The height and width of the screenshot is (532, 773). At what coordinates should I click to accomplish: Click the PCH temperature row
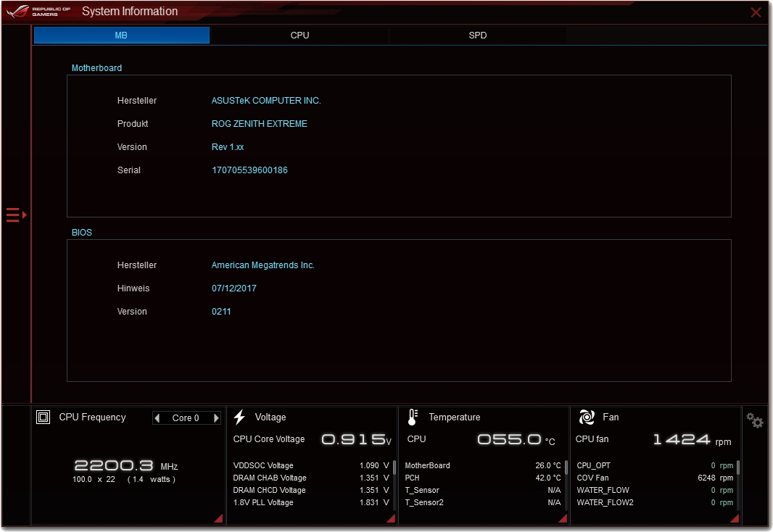pos(483,478)
